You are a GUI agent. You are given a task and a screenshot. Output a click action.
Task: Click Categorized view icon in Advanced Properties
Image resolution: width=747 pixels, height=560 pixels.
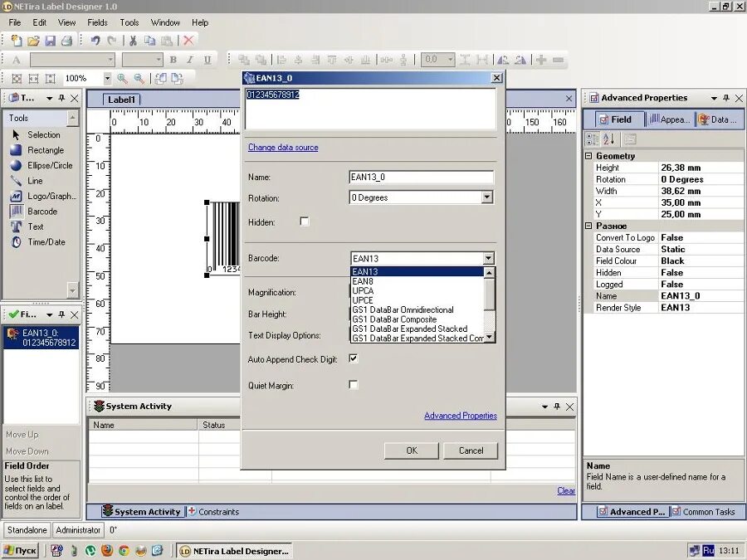592,139
